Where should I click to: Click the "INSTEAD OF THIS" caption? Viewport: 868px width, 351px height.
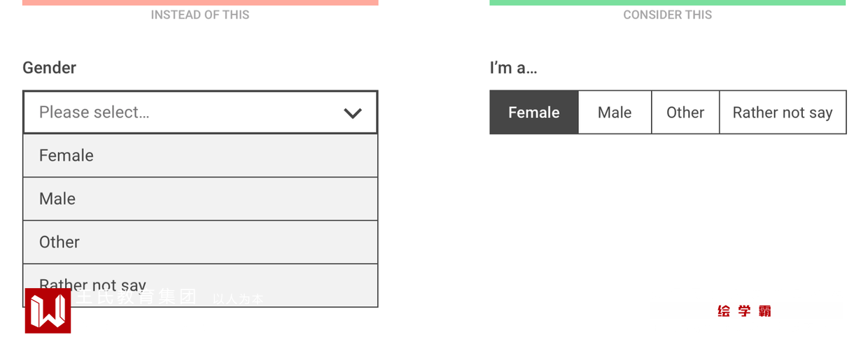pos(200,15)
